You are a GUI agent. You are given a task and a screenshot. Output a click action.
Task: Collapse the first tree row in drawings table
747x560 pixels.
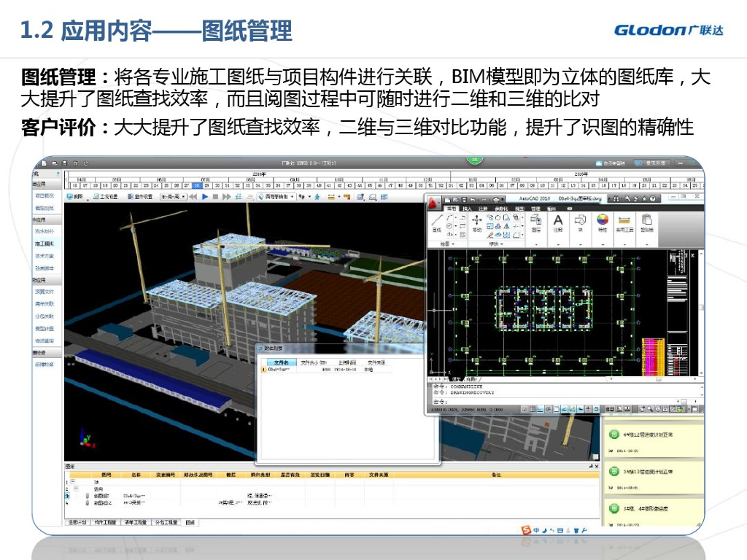tap(73, 482)
